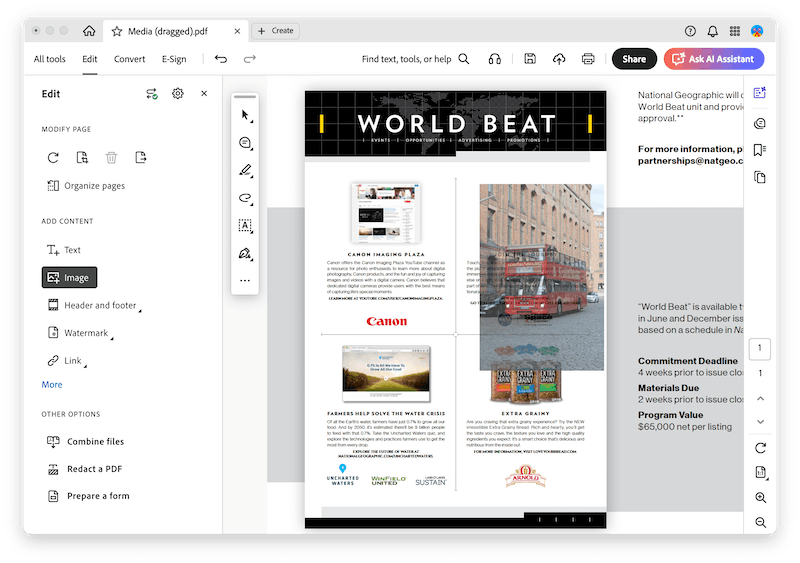Save the file with the floppy icon

pyautogui.click(x=530, y=59)
